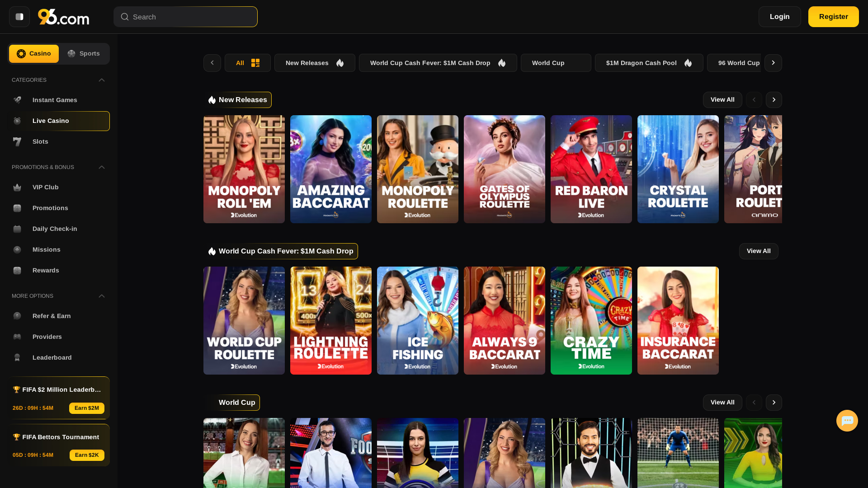
Task: Open the 96.com logo home link
Action: (x=63, y=17)
